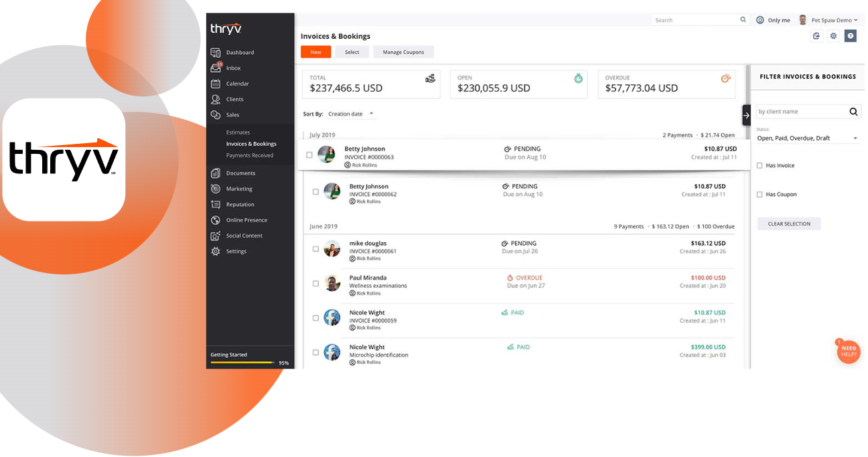Click Getting Started link in sidebar
The width and height of the screenshot is (868, 457).
click(x=229, y=355)
